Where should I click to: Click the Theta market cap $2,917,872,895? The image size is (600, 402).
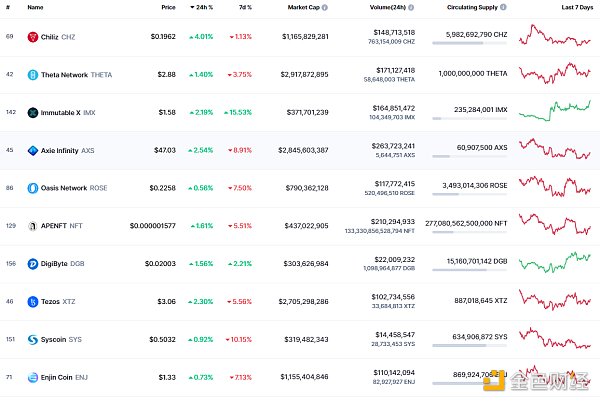pos(305,75)
